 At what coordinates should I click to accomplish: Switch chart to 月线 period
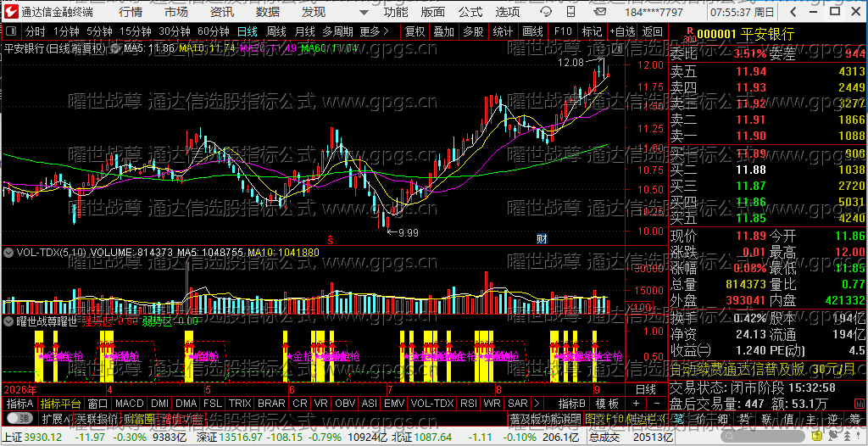(x=304, y=31)
